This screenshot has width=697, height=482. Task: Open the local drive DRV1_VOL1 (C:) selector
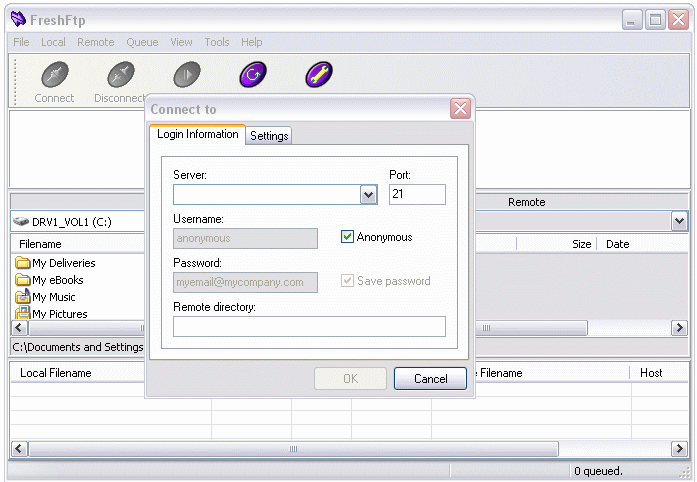(78, 221)
